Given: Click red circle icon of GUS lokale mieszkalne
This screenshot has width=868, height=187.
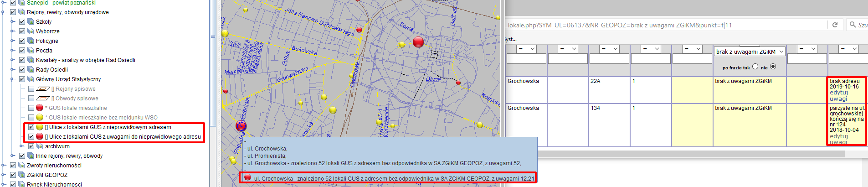Looking at the screenshot, I should coord(40,108).
